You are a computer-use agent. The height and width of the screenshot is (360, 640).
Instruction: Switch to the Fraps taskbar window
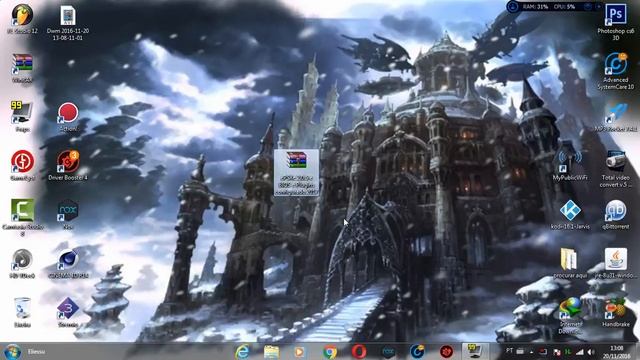[475, 351]
